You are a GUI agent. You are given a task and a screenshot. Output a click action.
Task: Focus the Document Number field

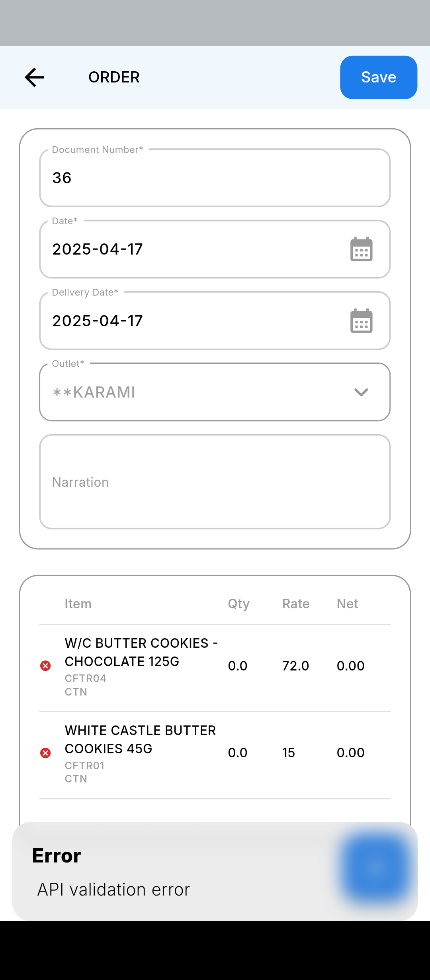(215, 178)
